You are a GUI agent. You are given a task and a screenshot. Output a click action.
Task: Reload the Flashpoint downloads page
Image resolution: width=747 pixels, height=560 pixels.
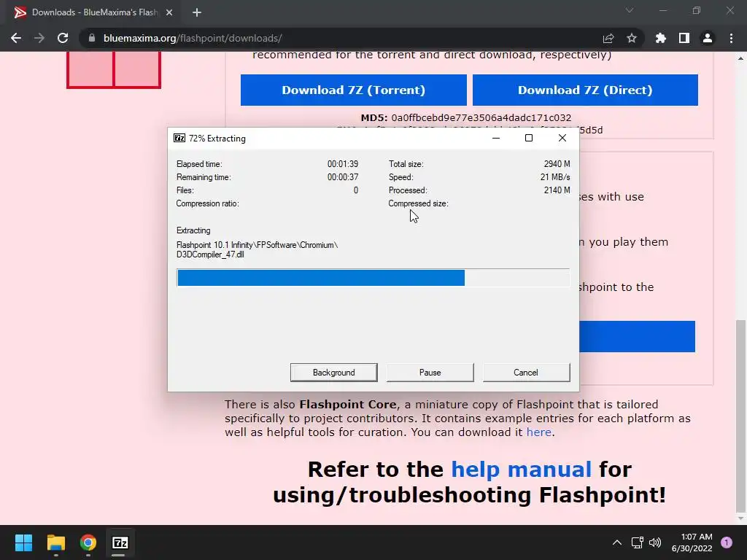63,38
